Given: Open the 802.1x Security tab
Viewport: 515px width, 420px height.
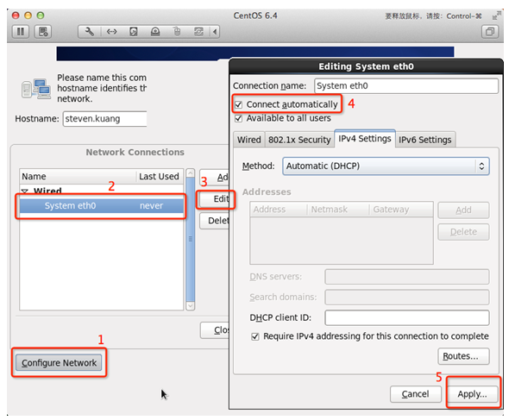Looking at the screenshot, I should tap(299, 140).
